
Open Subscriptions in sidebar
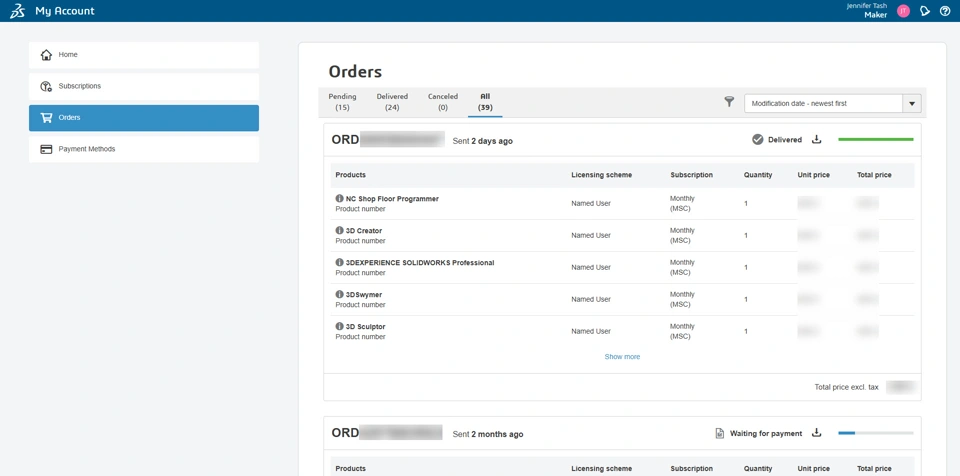tap(144, 86)
